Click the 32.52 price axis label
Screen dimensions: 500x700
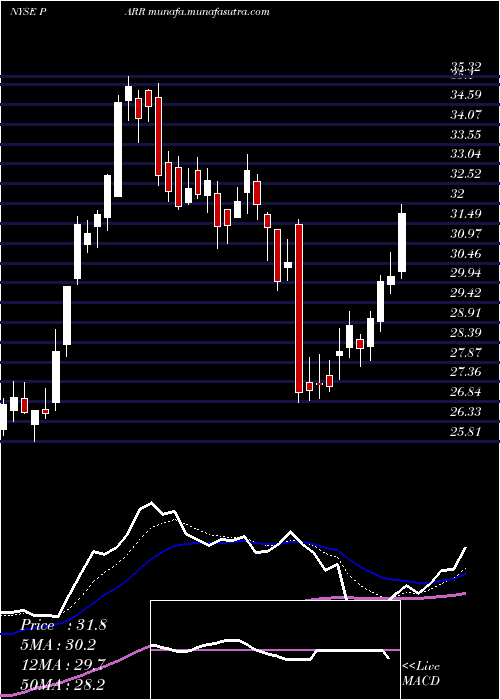click(x=466, y=174)
